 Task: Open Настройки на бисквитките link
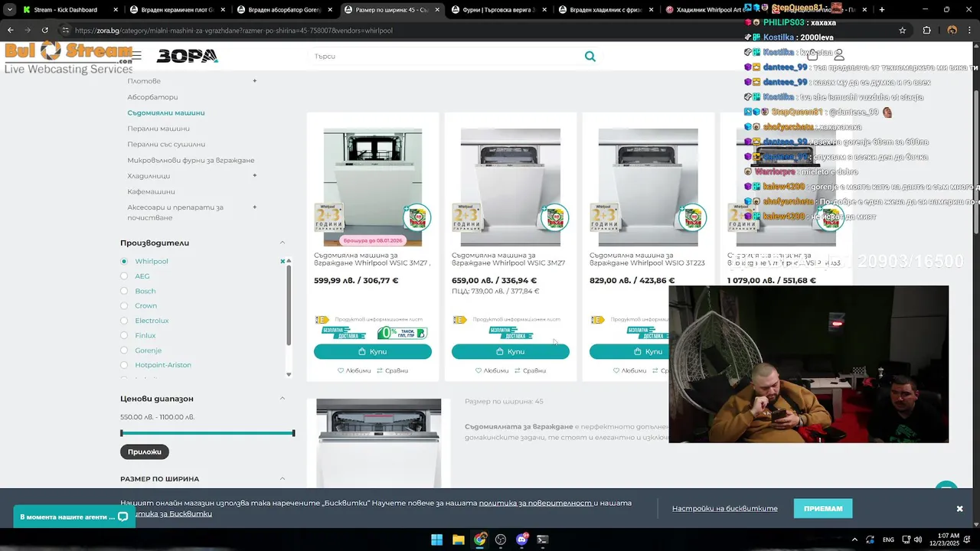pos(725,509)
